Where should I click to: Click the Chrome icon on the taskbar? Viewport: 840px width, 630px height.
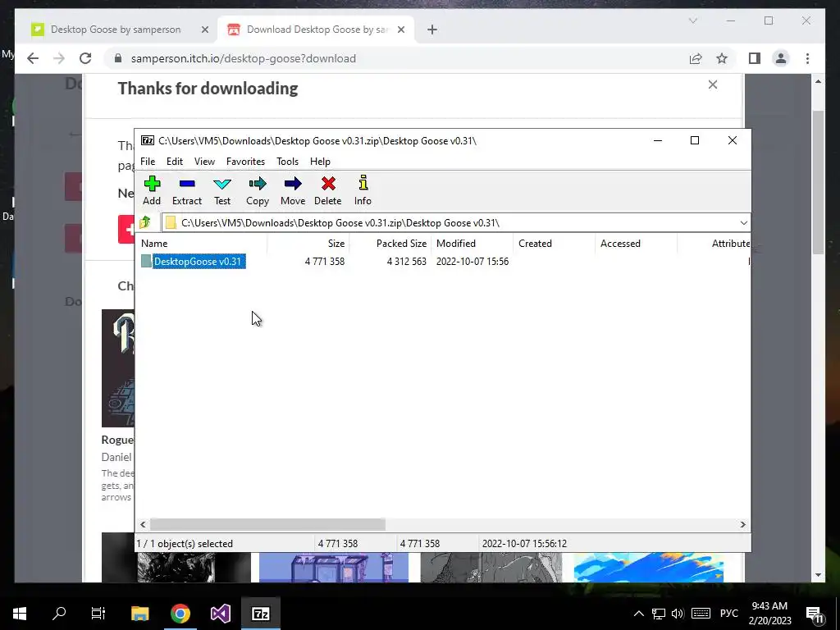click(180, 614)
